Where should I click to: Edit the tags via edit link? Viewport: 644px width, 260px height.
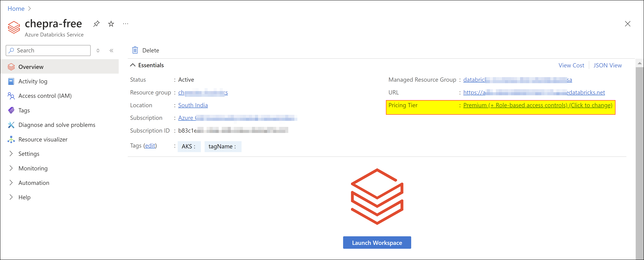(x=150, y=146)
